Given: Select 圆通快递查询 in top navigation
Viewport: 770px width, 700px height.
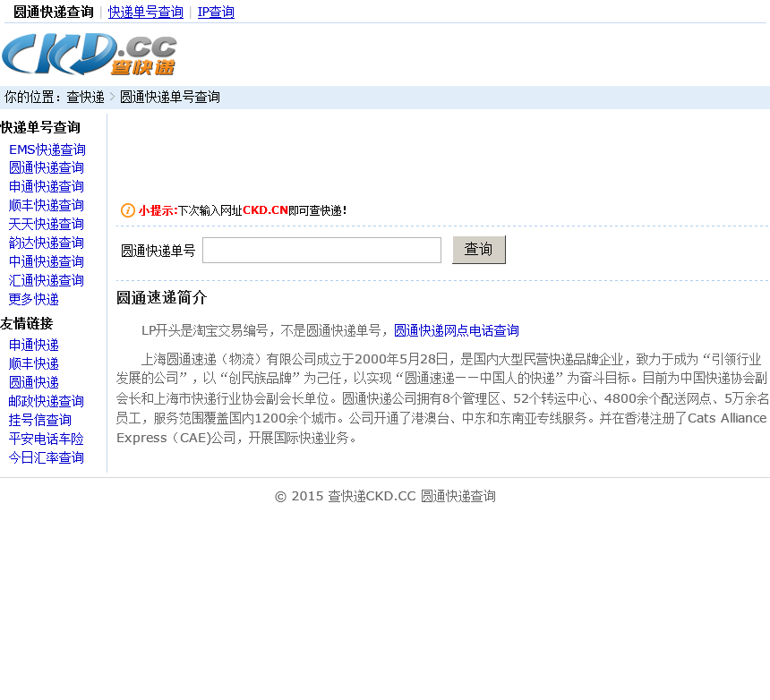Looking at the screenshot, I should coord(53,12).
